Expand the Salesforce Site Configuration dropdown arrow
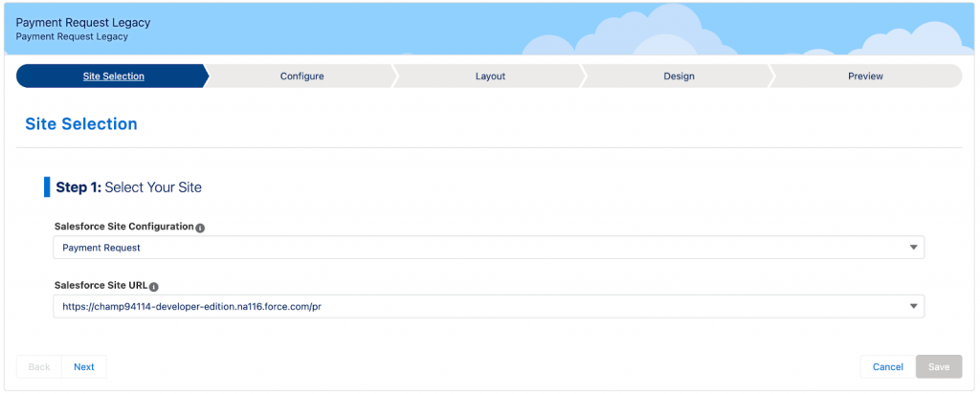This screenshot has height=394, width=980. (x=913, y=248)
